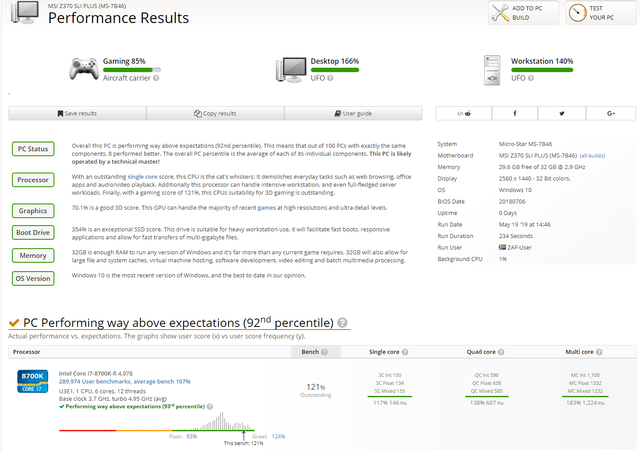640x453 pixels.
Task: Jump to Graphics section
Action: pos(33,211)
